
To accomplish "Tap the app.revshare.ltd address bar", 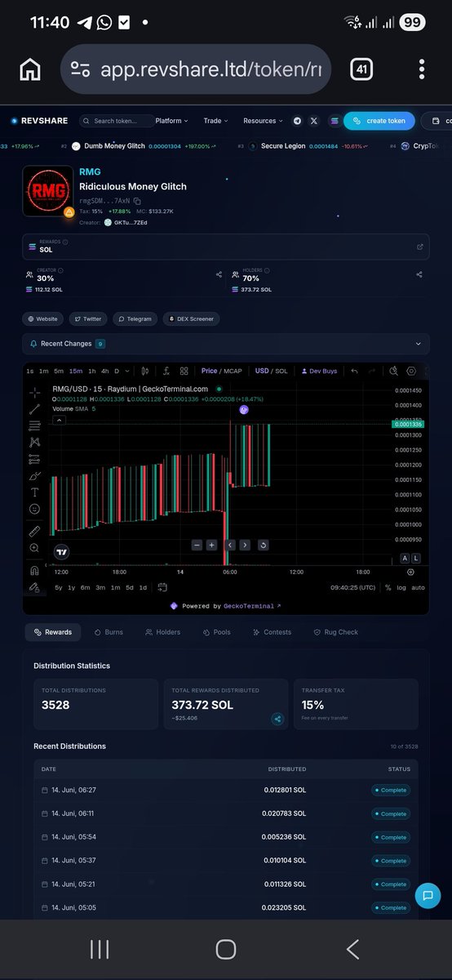I will pos(196,69).
